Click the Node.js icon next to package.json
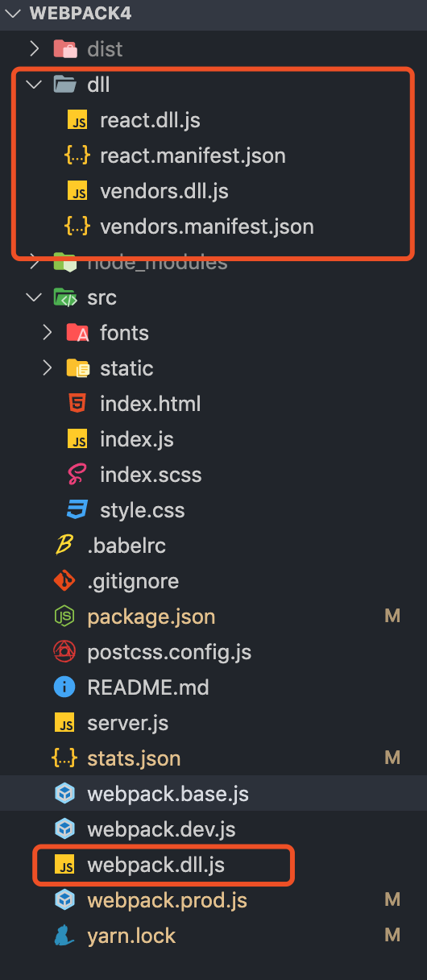427x980 pixels. (x=64, y=617)
